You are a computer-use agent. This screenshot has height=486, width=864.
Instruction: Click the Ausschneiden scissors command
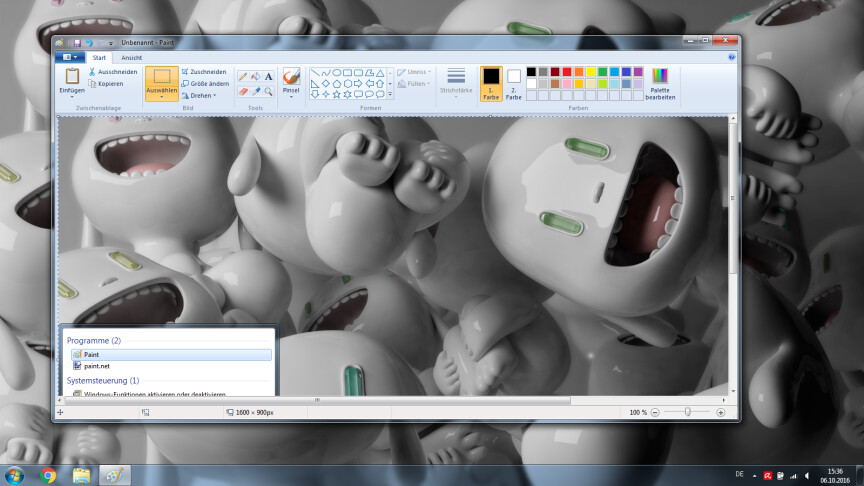tap(113, 72)
